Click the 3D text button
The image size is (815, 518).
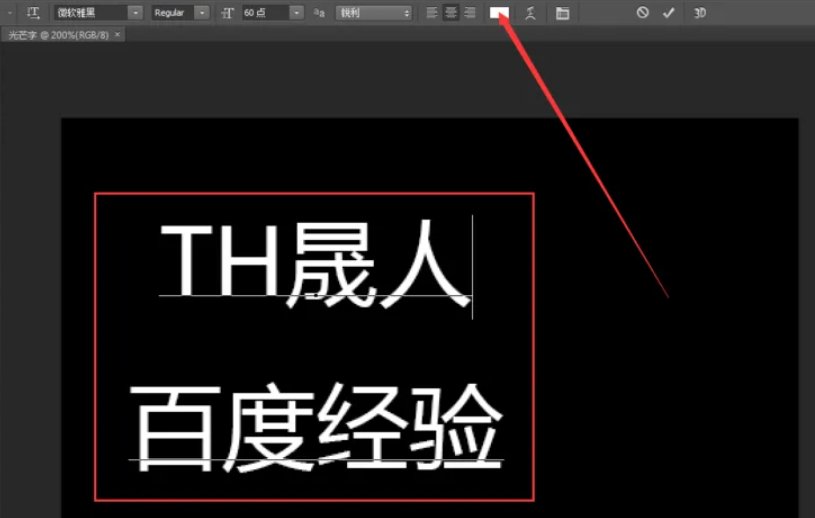(x=700, y=13)
